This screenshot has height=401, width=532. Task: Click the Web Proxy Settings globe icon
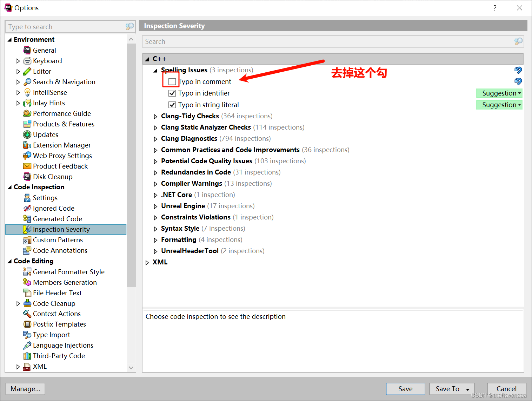(x=27, y=156)
